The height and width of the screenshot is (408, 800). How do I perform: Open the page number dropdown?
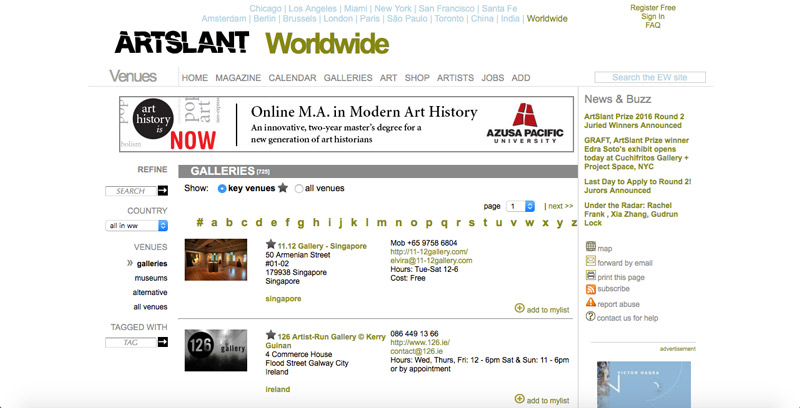tap(520, 206)
